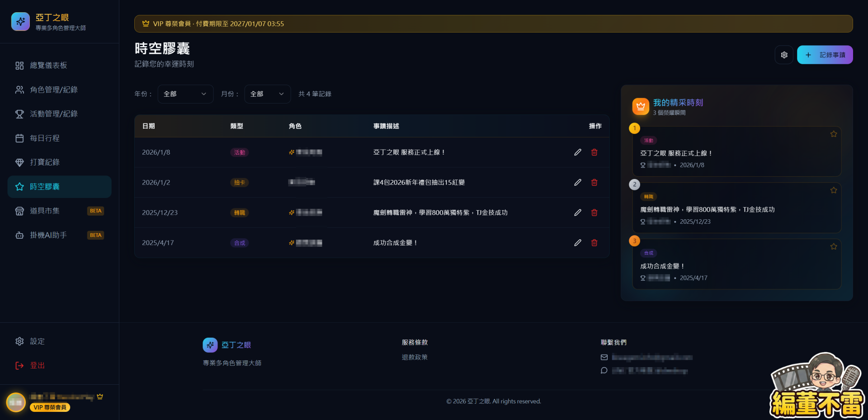Click the 記錄事蹟 button
The height and width of the screenshot is (420, 868).
point(825,55)
